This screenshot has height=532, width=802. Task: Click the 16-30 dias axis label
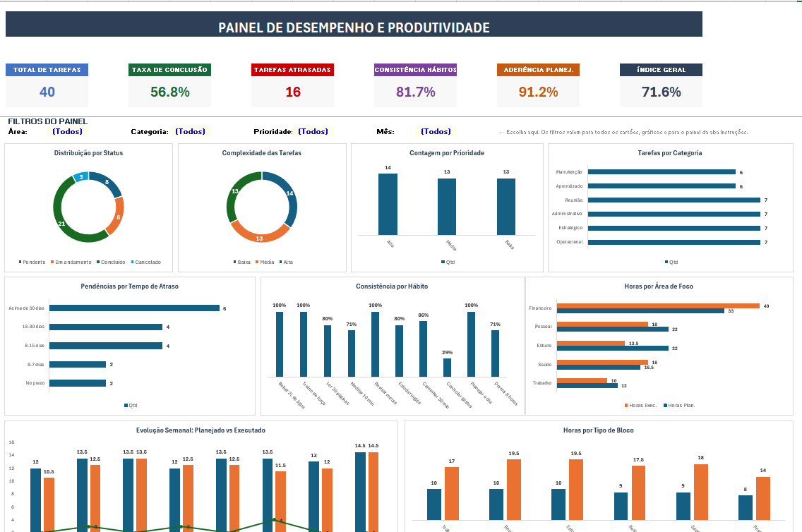point(33,327)
